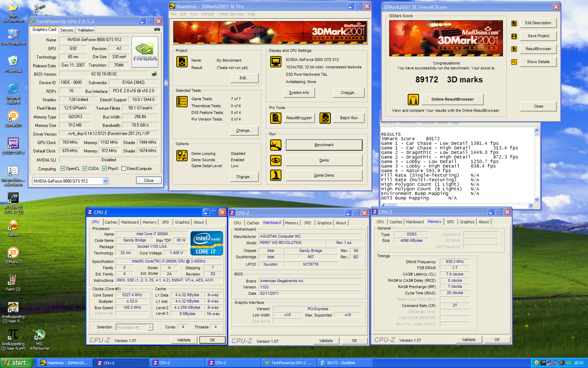Toggle the OpenCL checkbox in GPU-Z
The height and width of the screenshot is (368, 588).
pos(63,169)
